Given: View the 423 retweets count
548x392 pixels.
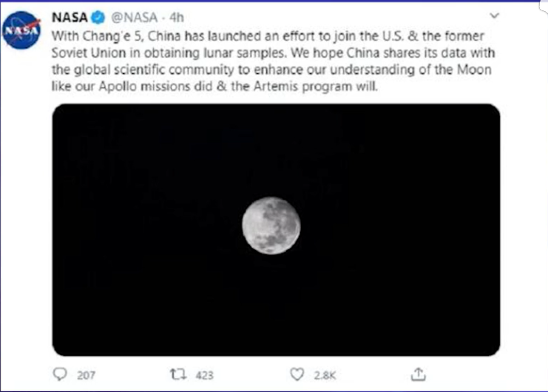Looking at the screenshot, I should [204, 375].
